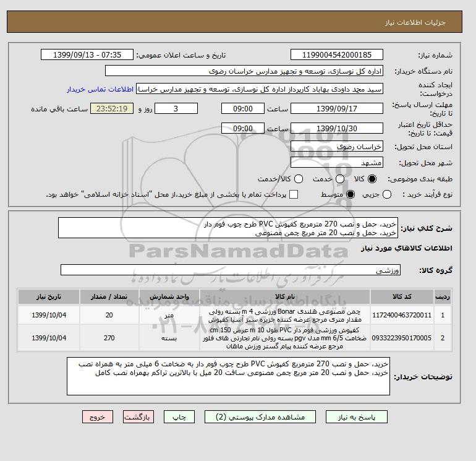Screen dimensions: 476x461
Task: Click the request creator name field
Action: click(x=260, y=89)
